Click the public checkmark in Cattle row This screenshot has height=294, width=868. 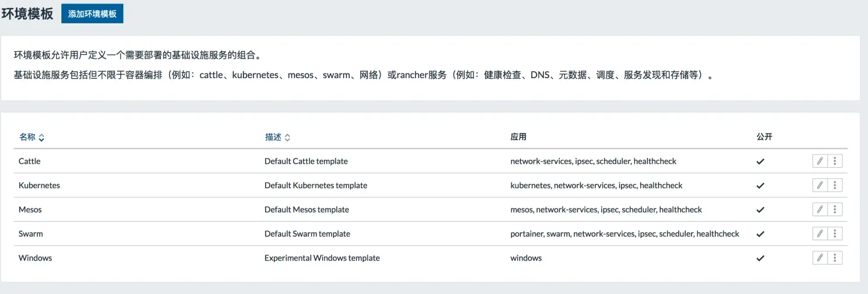click(760, 161)
